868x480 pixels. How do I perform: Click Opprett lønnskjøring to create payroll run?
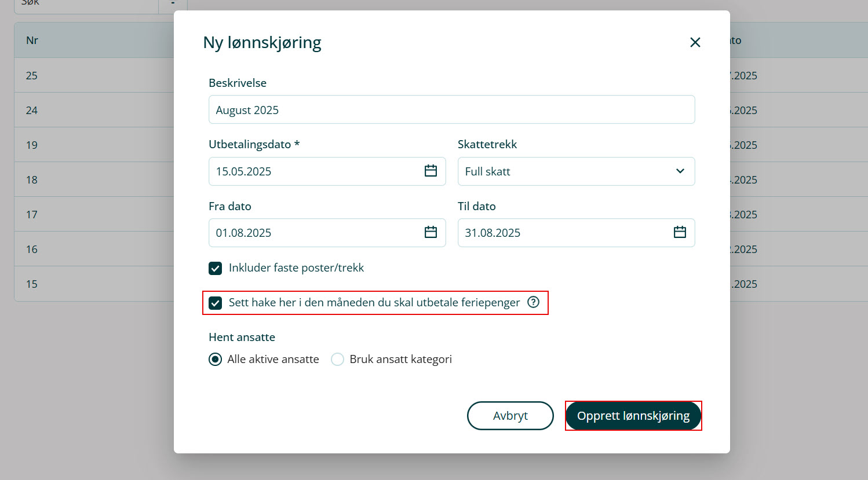tap(633, 416)
